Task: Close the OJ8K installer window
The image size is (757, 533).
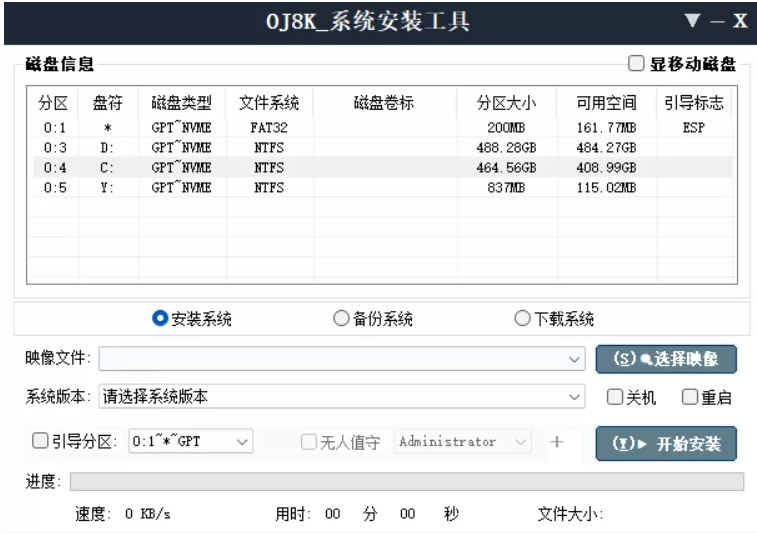Action: (740, 21)
